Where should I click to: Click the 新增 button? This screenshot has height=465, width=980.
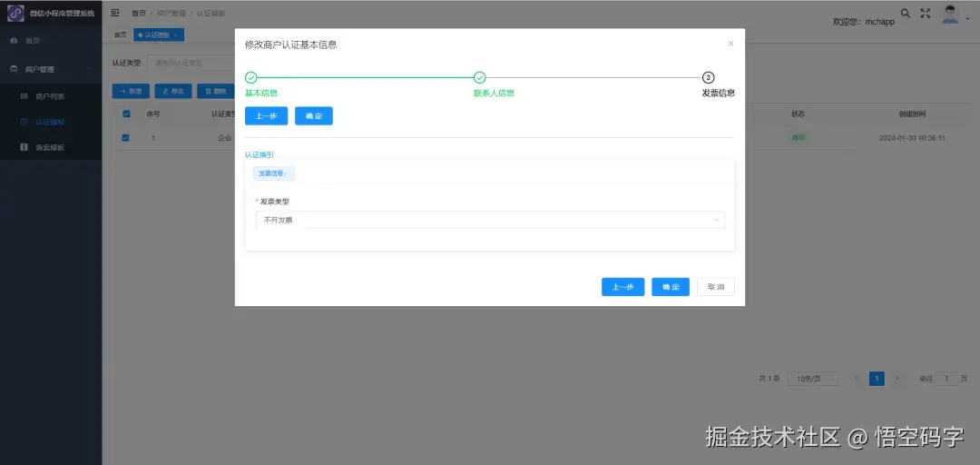tap(131, 92)
